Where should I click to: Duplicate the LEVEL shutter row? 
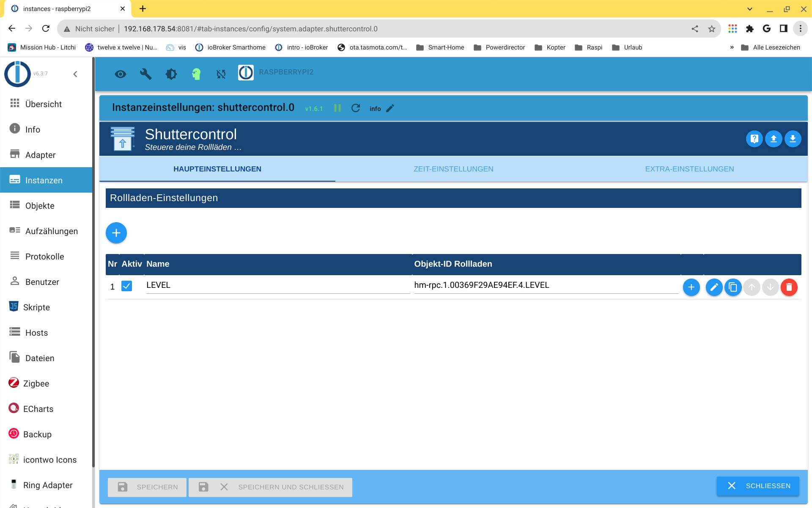tap(733, 287)
